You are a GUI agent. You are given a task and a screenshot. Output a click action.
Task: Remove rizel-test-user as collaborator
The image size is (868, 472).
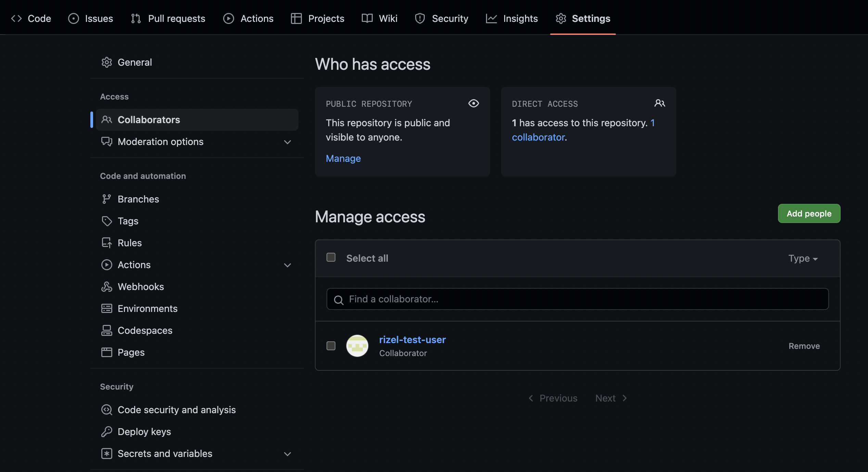pos(804,346)
